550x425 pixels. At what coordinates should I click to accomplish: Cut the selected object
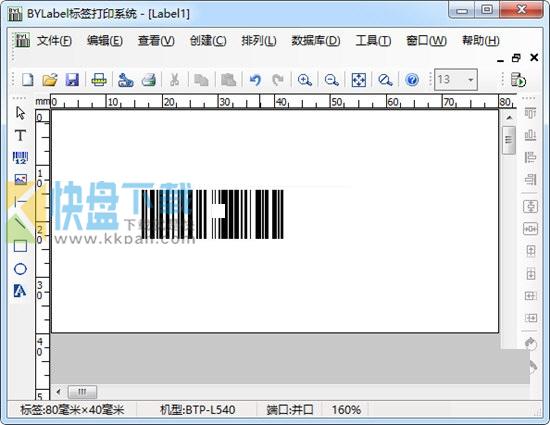pyautogui.click(x=174, y=80)
